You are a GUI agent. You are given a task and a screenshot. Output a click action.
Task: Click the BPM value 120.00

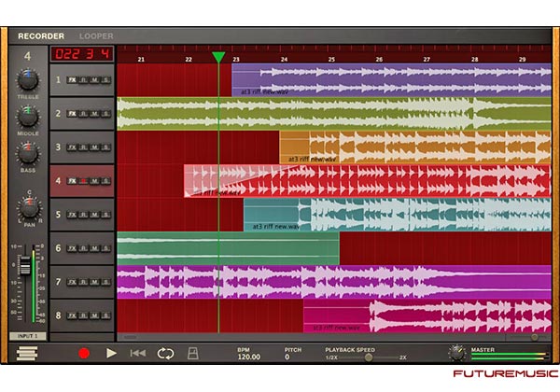pos(249,357)
